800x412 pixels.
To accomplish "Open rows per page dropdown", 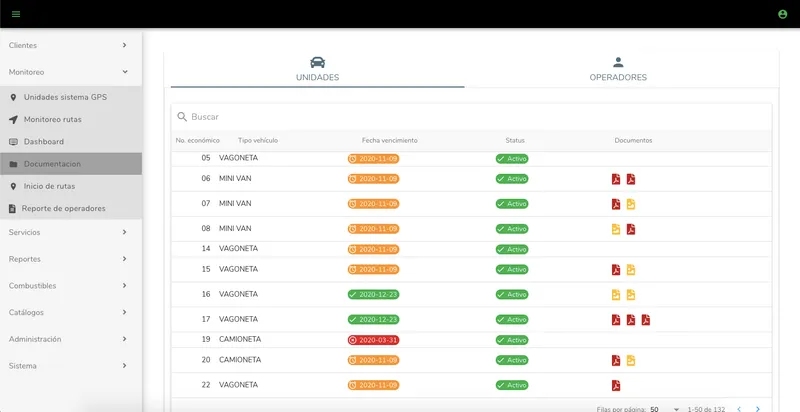I will tap(665, 409).
